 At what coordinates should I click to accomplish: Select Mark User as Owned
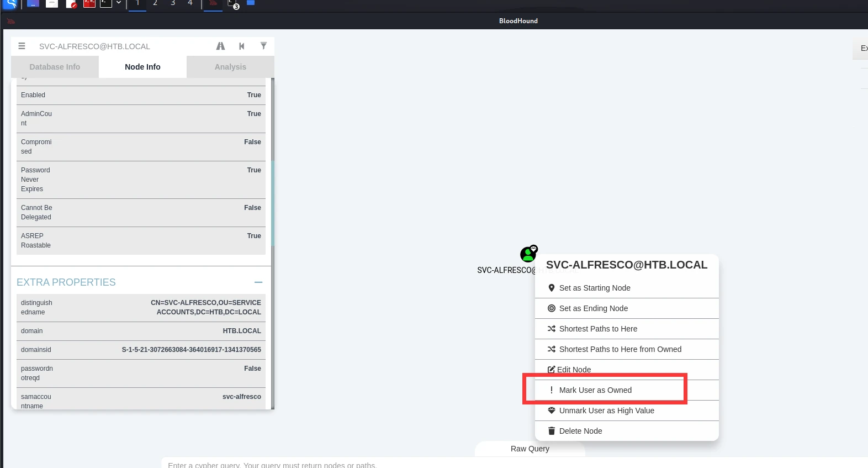point(627,390)
